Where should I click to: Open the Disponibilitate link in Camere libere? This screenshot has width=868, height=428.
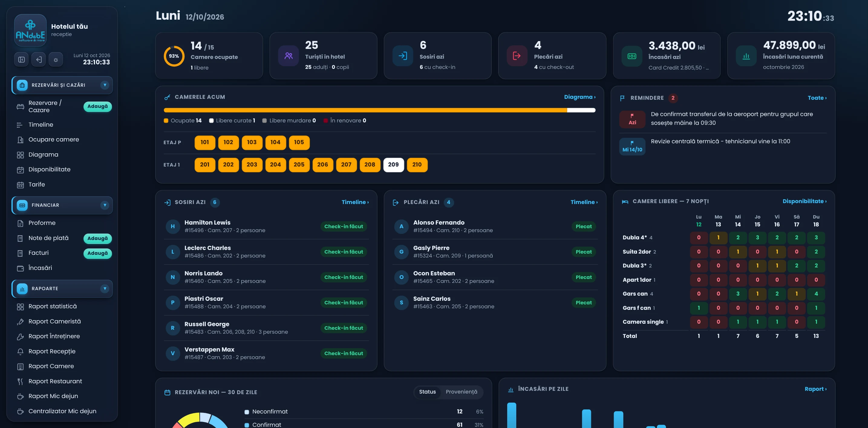pos(804,201)
